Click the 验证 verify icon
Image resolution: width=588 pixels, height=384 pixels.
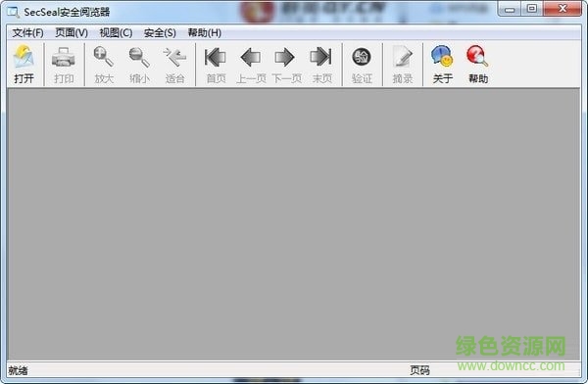coord(362,57)
